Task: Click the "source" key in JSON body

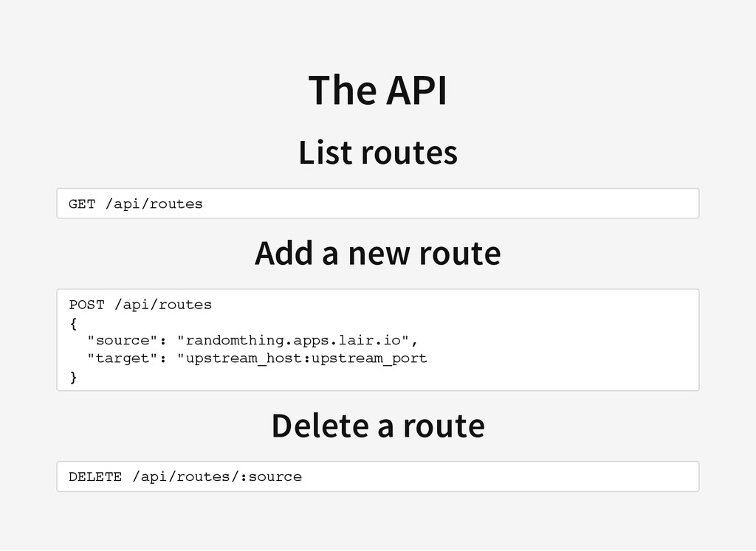Action: point(123,340)
